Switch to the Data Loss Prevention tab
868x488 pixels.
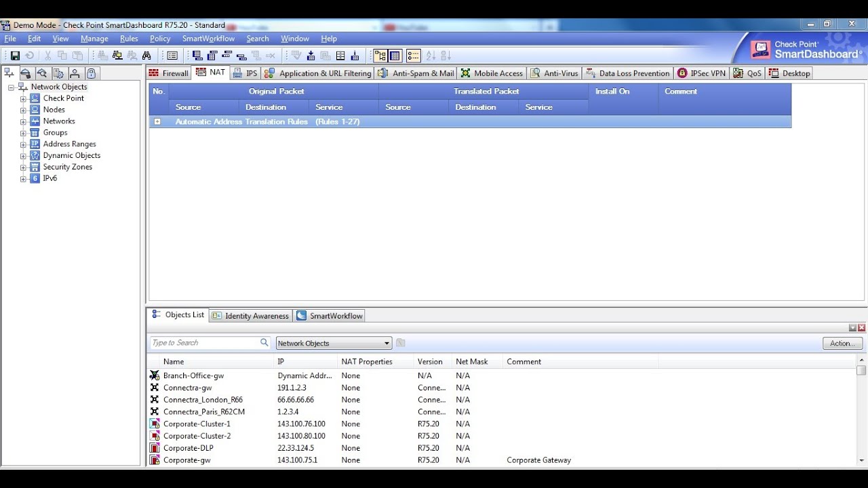pos(628,73)
